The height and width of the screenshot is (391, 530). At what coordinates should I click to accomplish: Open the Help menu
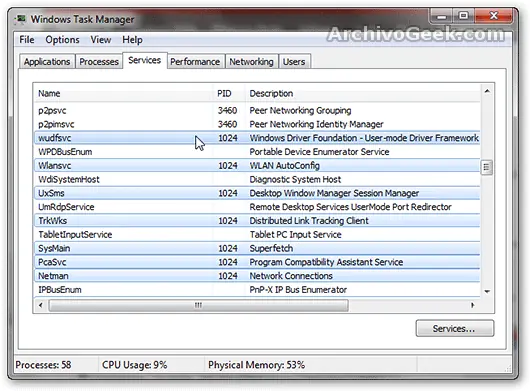(x=132, y=40)
